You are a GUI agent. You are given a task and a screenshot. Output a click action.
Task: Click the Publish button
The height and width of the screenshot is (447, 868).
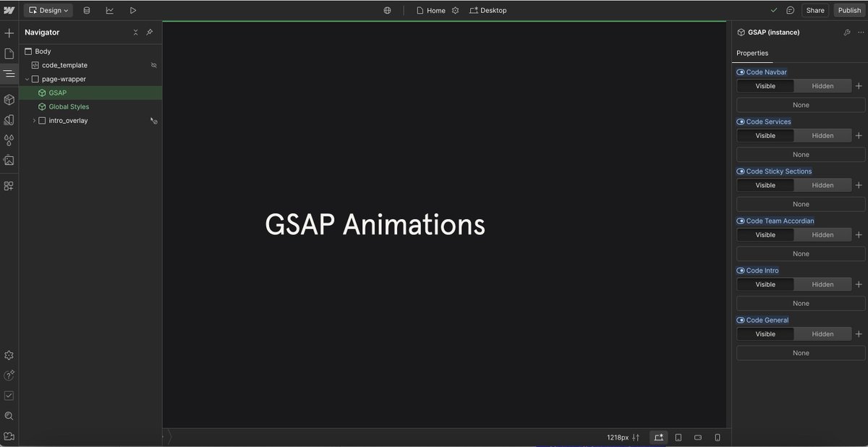[850, 10]
